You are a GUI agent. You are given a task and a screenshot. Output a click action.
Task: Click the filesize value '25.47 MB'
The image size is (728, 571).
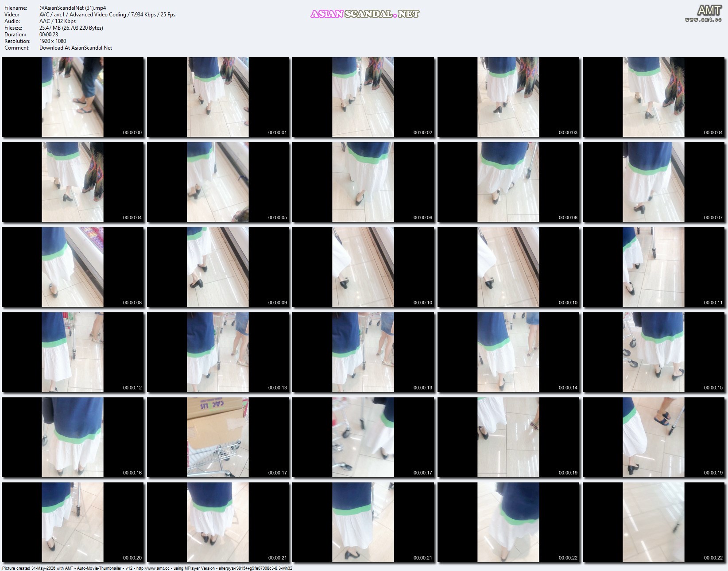(x=71, y=28)
